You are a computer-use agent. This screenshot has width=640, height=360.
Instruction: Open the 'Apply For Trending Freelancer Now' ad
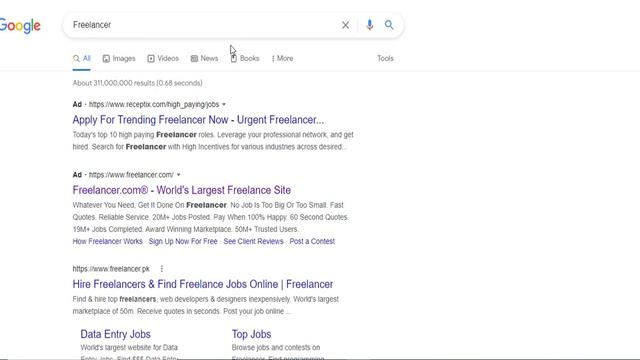tap(198, 120)
